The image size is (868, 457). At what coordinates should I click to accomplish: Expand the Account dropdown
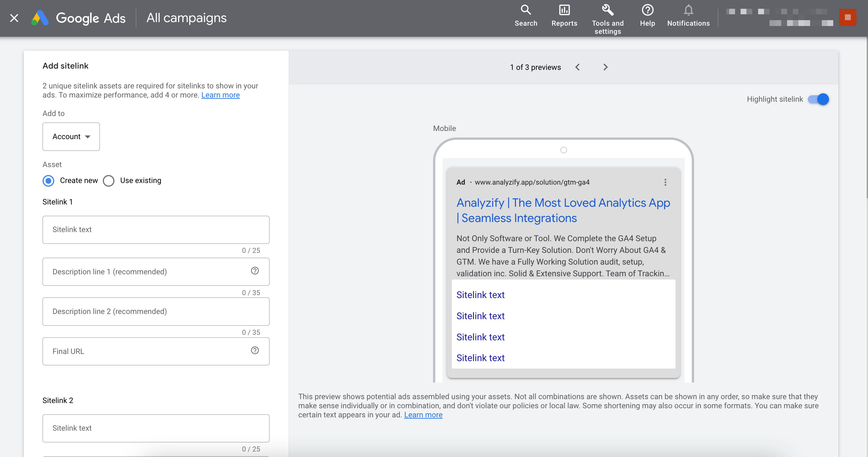(71, 137)
